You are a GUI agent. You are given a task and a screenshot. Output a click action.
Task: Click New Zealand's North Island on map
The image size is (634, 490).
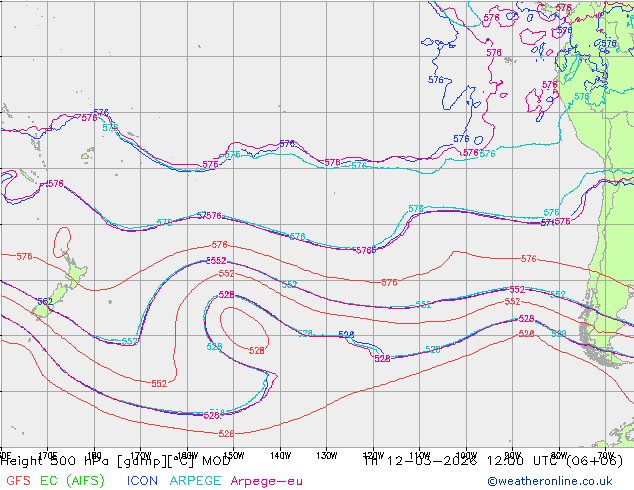[x=74, y=272]
